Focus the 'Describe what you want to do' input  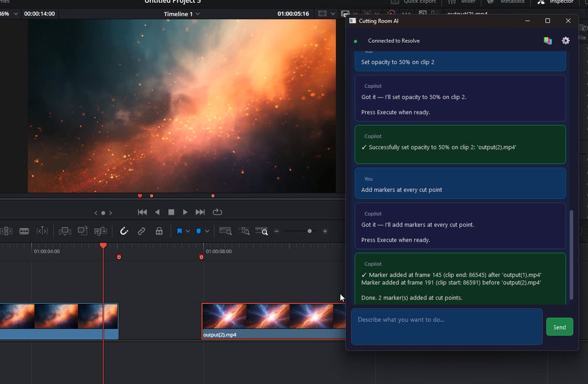[x=446, y=327]
